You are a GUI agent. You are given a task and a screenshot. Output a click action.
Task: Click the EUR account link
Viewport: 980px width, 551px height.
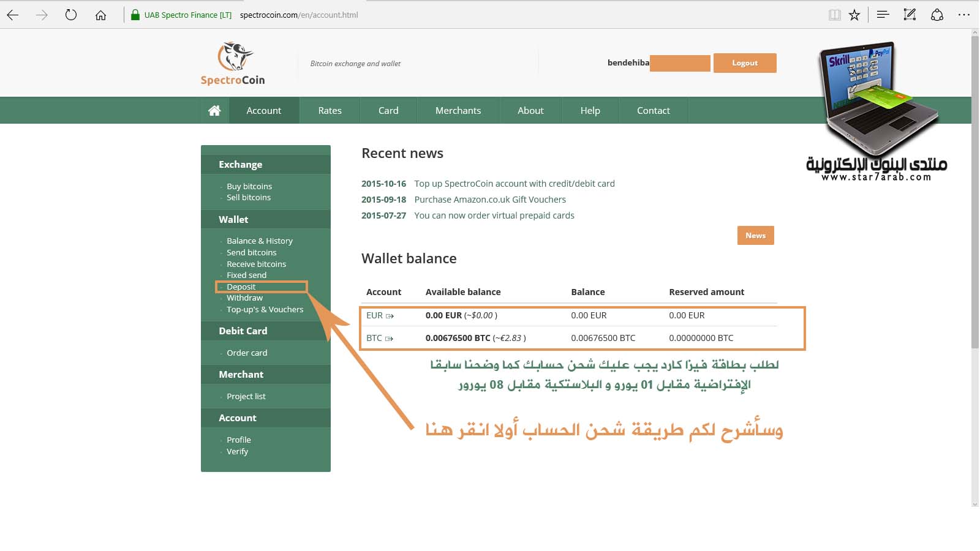[374, 315]
